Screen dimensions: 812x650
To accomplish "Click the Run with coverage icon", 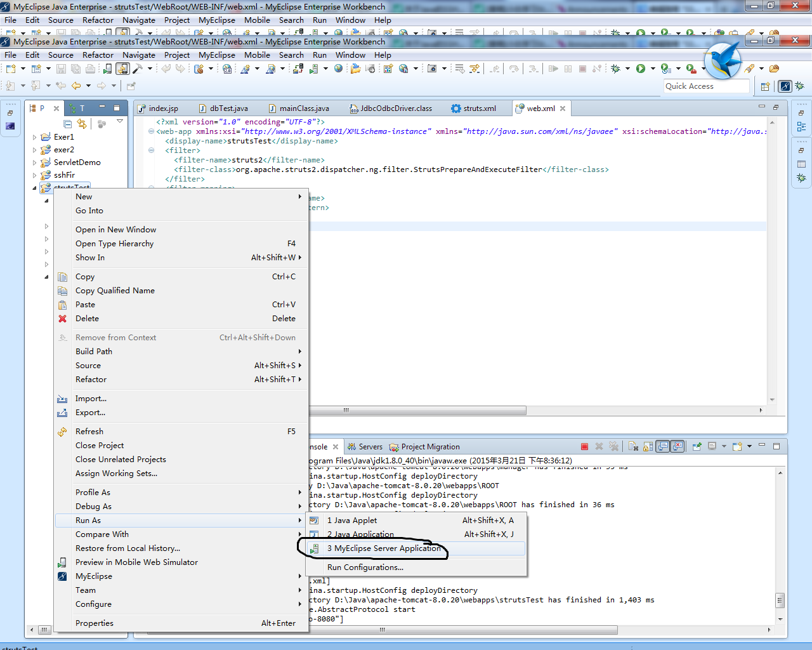I will click(665, 69).
